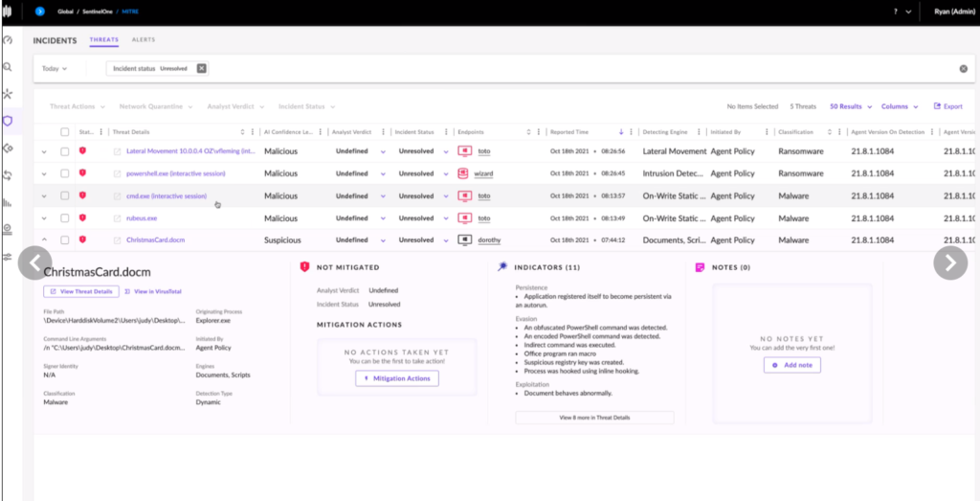Click the Mitigation Actions button
Screen dimensions: 980x501
pos(397,378)
